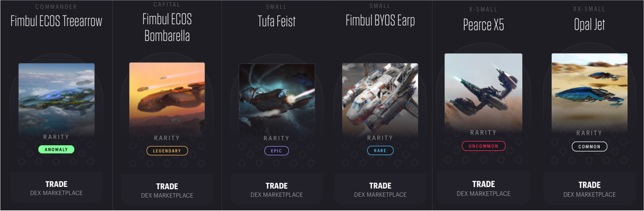Trade Fimbul BYOS Earp on DEX Marketplace
This screenshot has width=644, height=211.
pyautogui.click(x=380, y=189)
